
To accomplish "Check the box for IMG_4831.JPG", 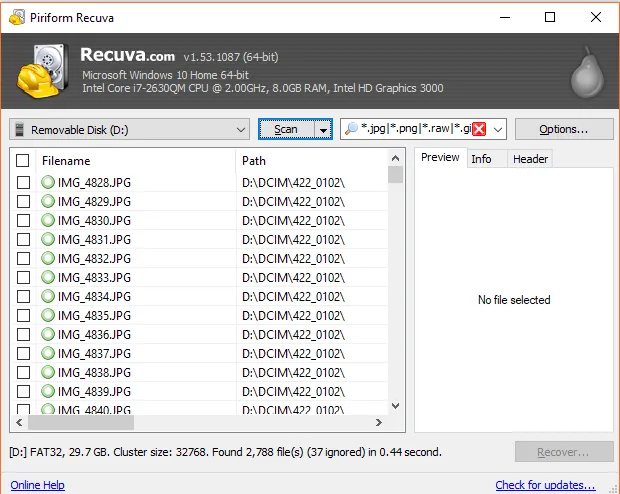I will tap(23, 239).
